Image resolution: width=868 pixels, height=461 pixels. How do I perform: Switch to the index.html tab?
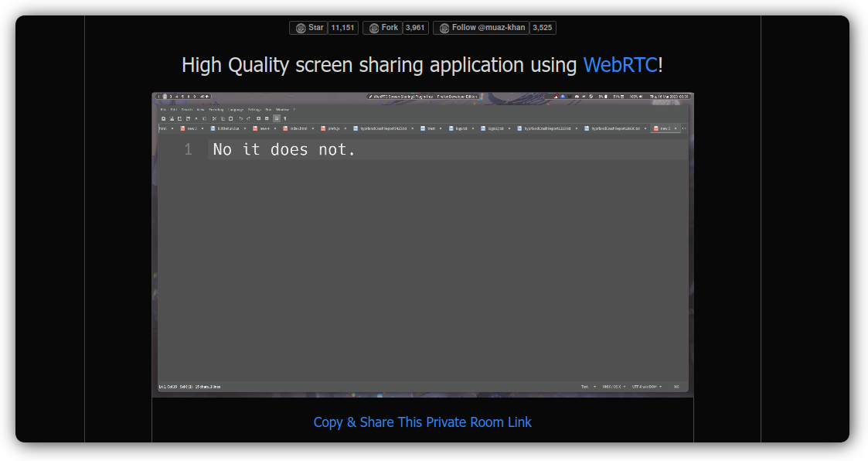pos(298,128)
